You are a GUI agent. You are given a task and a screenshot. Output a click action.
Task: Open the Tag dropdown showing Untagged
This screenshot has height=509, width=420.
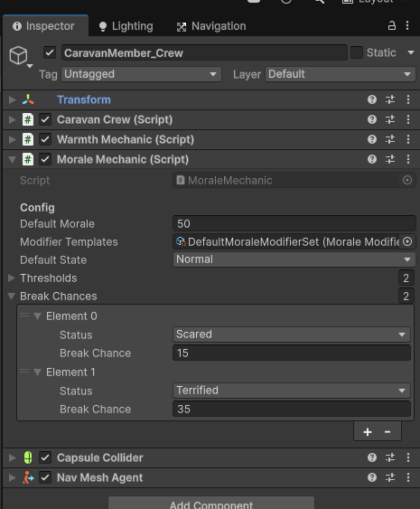(x=141, y=74)
